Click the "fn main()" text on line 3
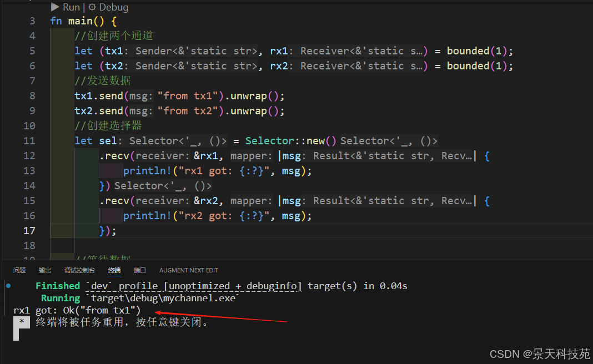Viewport: 593px width, 364px height. (x=77, y=21)
